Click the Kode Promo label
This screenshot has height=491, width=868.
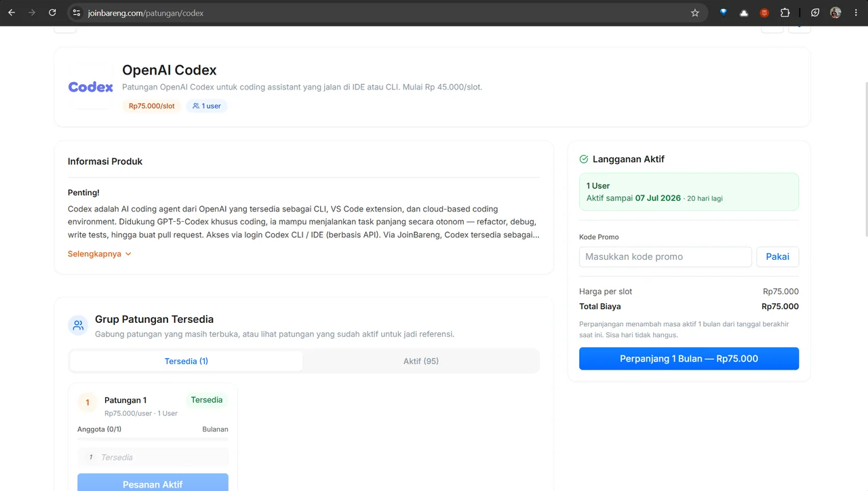[599, 237]
